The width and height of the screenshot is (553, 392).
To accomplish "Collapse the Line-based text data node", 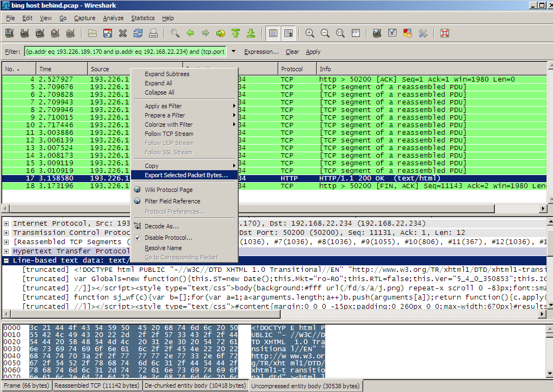I will coord(7,261).
